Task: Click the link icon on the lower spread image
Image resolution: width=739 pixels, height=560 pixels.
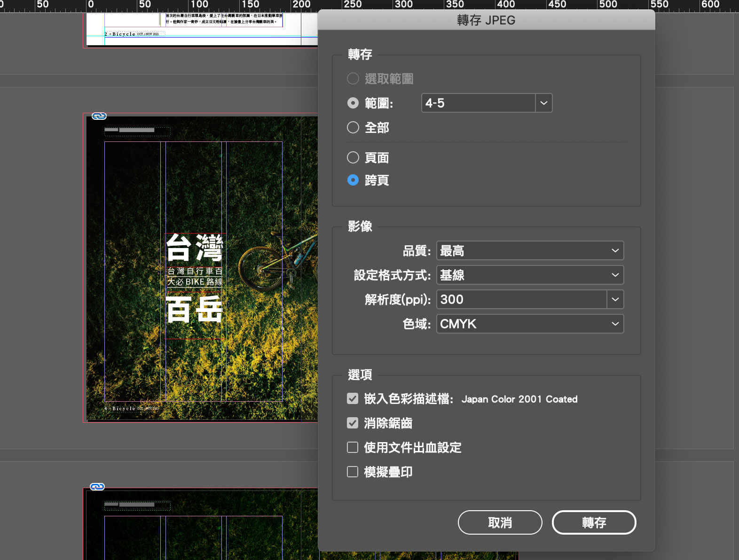Action: click(97, 487)
